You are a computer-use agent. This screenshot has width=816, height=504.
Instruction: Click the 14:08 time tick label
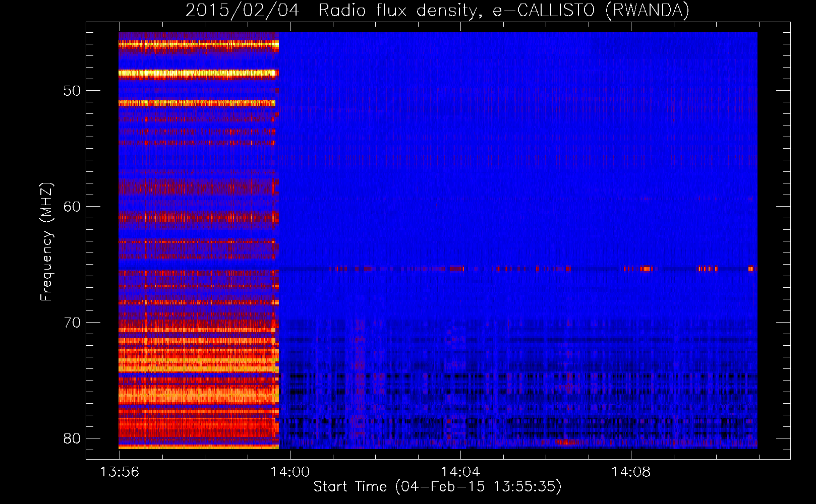[631, 472]
